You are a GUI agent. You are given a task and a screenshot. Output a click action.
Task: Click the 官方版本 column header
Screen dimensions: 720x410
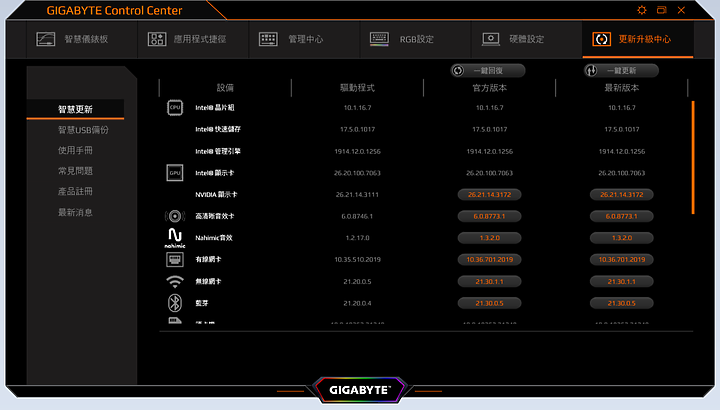(x=489, y=88)
